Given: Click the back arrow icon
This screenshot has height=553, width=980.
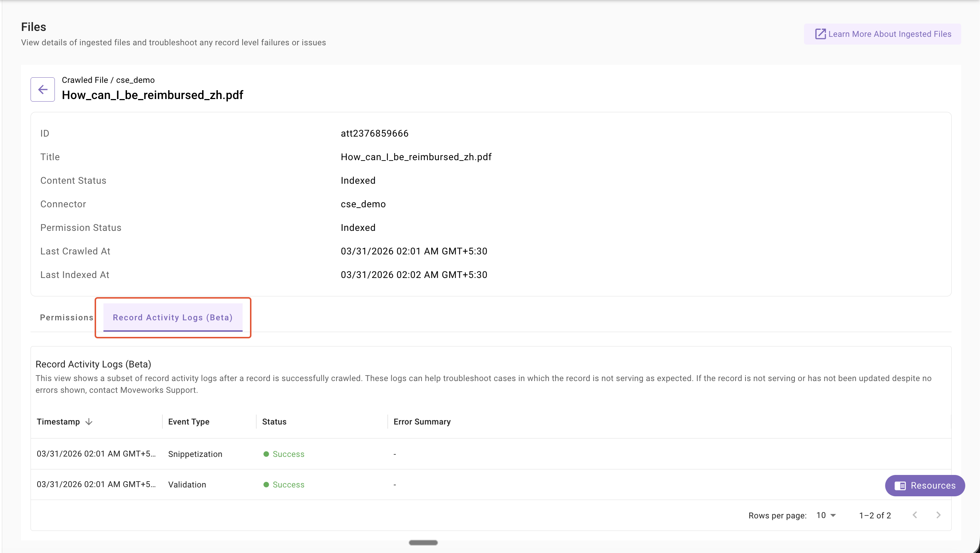Looking at the screenshot, I should coord(43,89).
